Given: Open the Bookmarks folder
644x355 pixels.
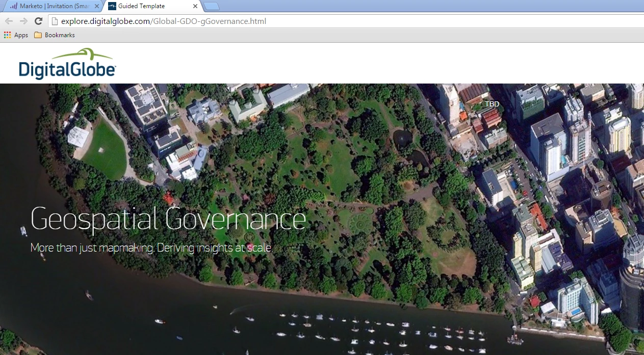Looking at the screenshot, I should pyautogui.click(x=55, y=35).
